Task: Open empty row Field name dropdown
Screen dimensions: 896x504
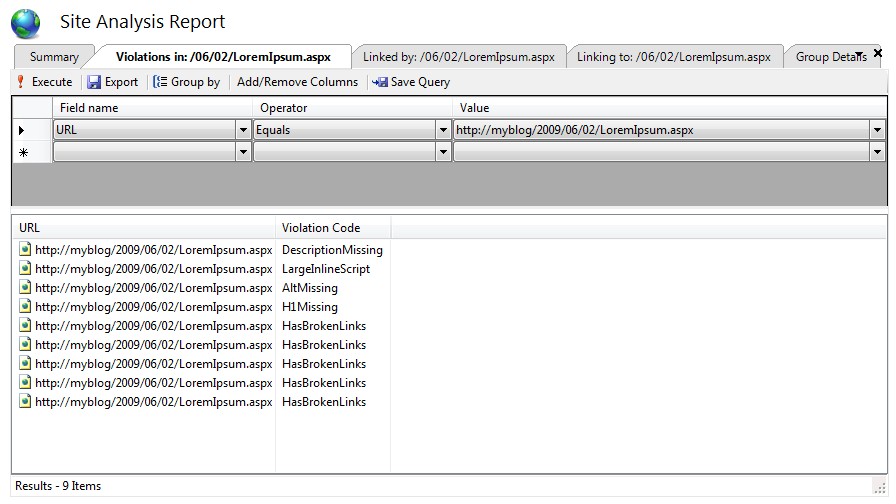Action: coord(243,152)
